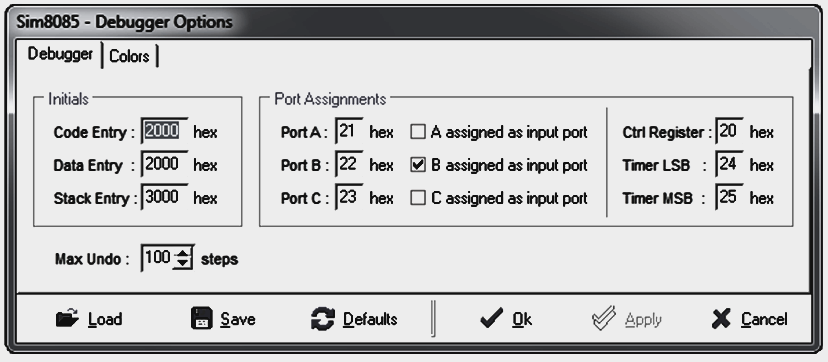
Task: Click the greyed Apply double-check icon
Action: [604, 318]
